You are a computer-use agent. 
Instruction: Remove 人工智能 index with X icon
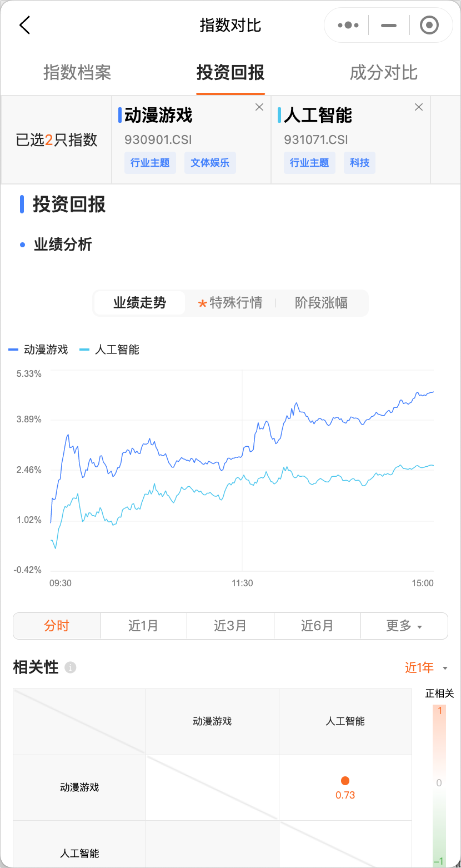pos(419,107)
